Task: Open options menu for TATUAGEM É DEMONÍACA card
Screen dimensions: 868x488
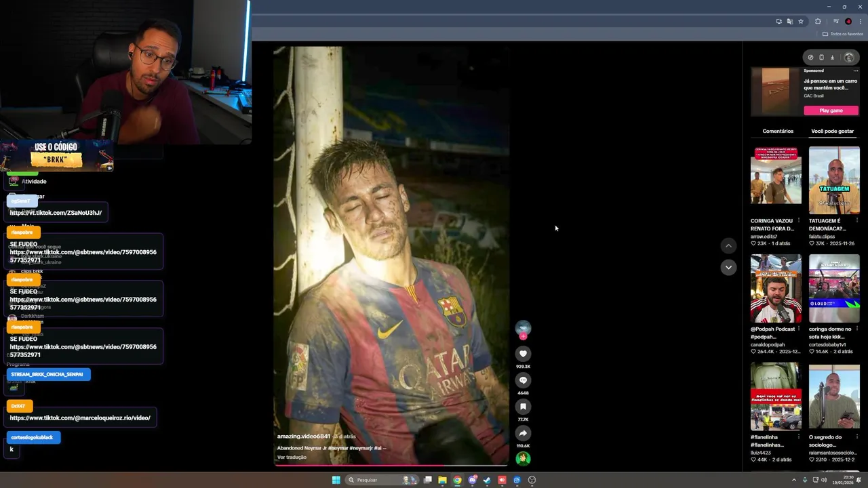Action: coord(856,220)
